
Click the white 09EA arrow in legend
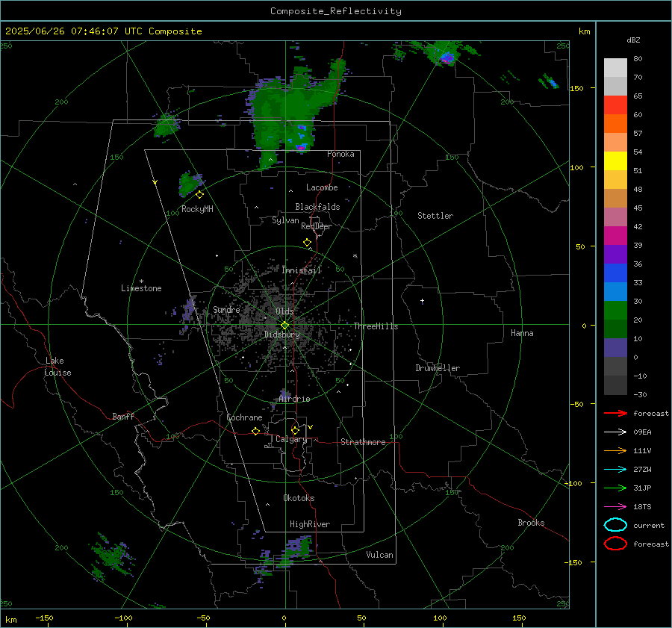point(615,432)
